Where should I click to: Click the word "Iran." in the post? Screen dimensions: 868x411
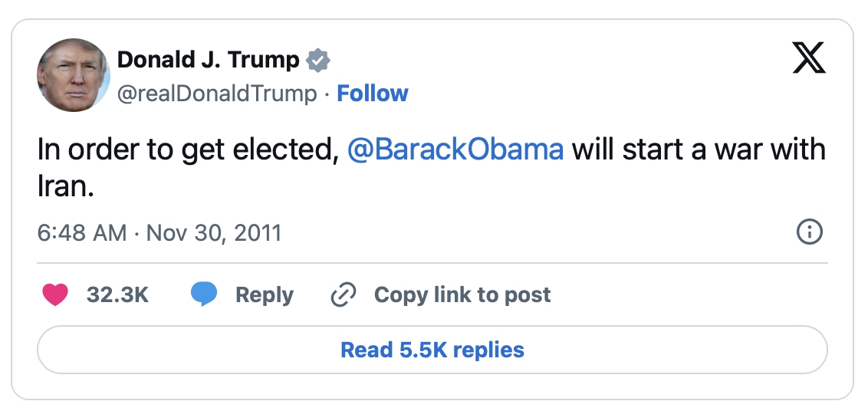pyautogui.click(x=65, y=188)
